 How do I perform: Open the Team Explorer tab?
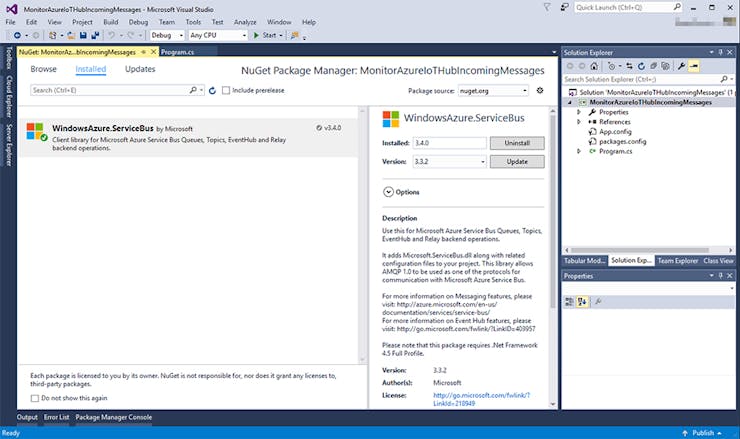(x=678, y=261)
